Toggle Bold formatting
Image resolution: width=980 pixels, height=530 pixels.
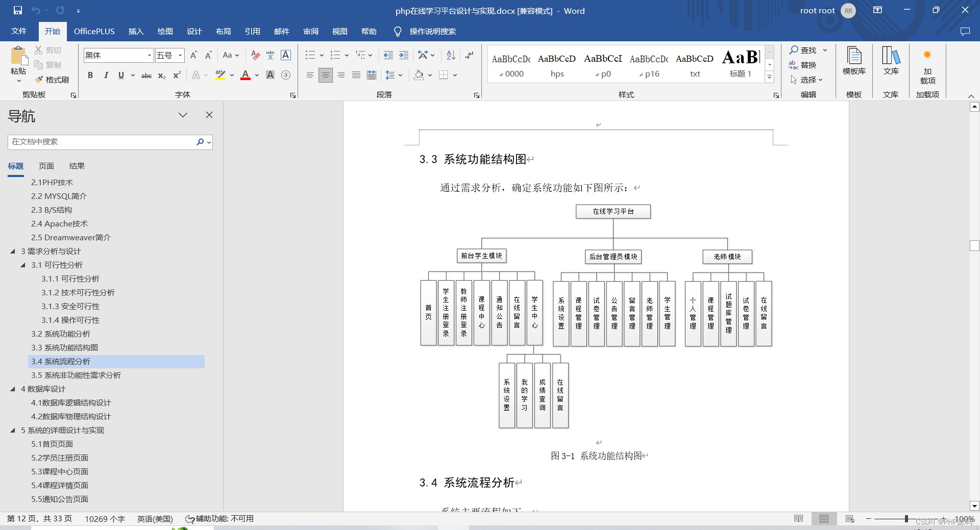(90, 75)
